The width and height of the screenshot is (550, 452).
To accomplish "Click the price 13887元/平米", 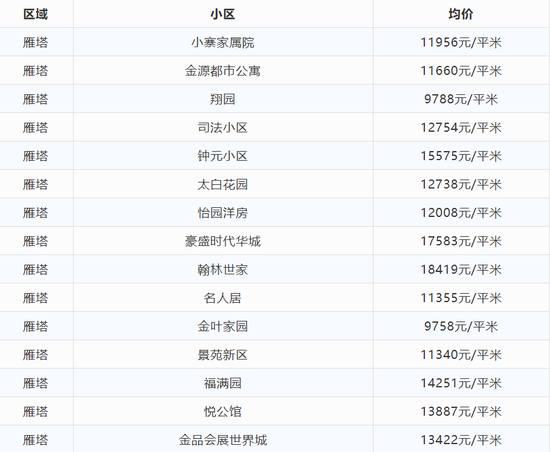I will [x=461, y=412].
